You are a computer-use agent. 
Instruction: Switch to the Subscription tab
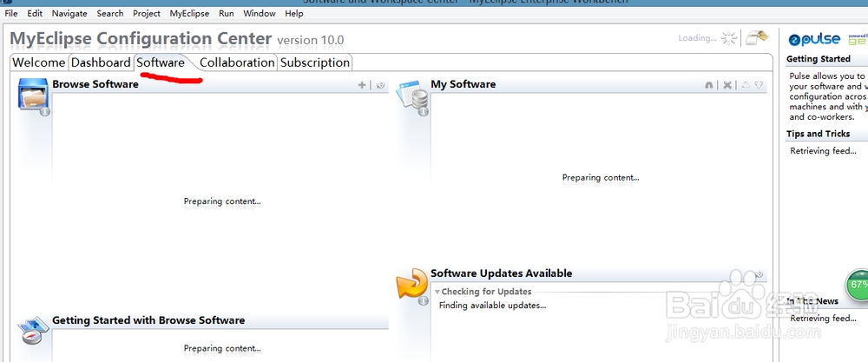pos(315,63)
